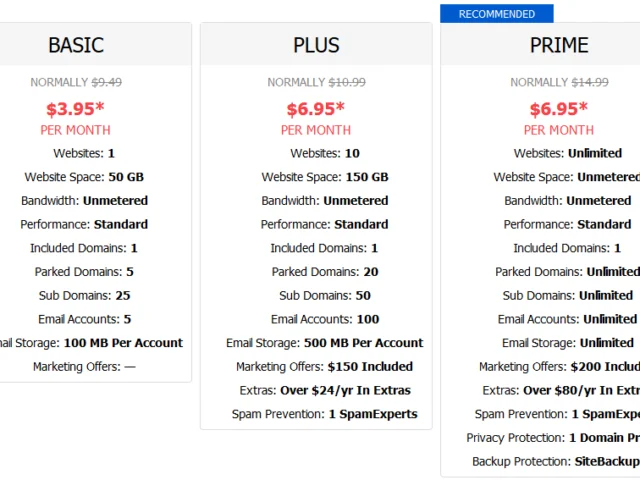Click the $3.95 per month Basic price
This screenshot has width=640, height=480.
point(75,109)
